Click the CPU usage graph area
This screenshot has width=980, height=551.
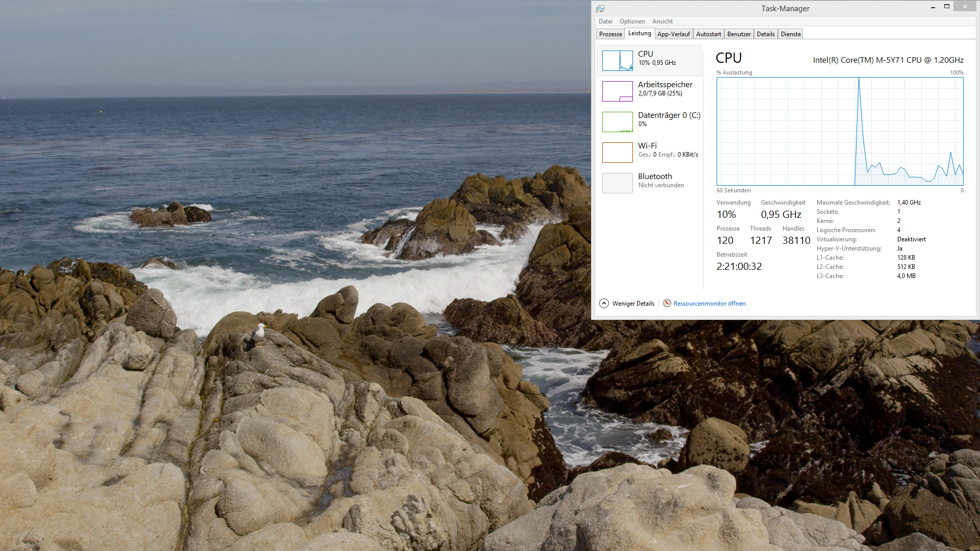(x=840, y=132)
